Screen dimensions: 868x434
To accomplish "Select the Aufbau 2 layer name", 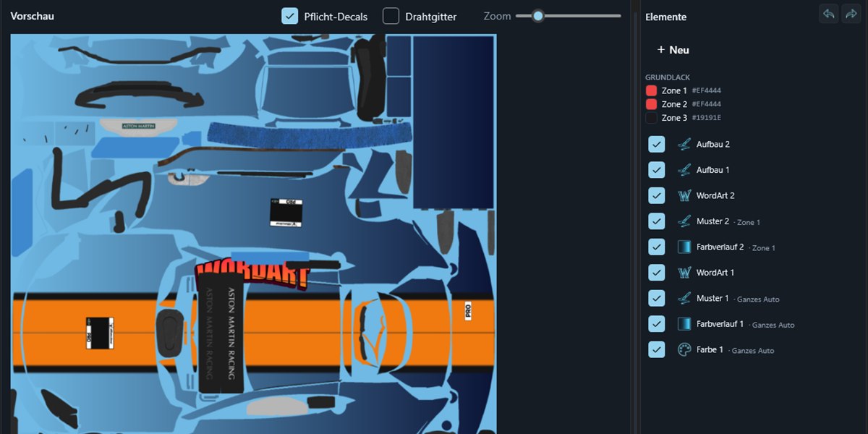I will tap(713, 144).
